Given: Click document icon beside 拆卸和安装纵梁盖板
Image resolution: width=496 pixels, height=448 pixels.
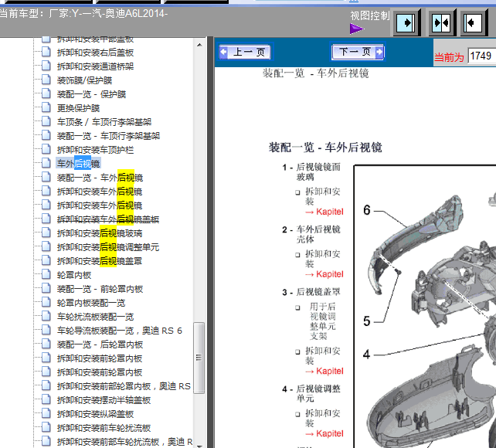Looking at the screenshot, I should 46,413.
